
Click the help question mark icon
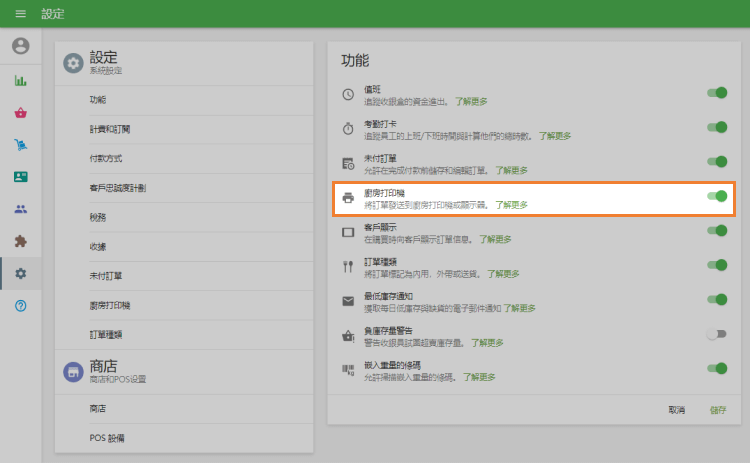tap(20, 305)
